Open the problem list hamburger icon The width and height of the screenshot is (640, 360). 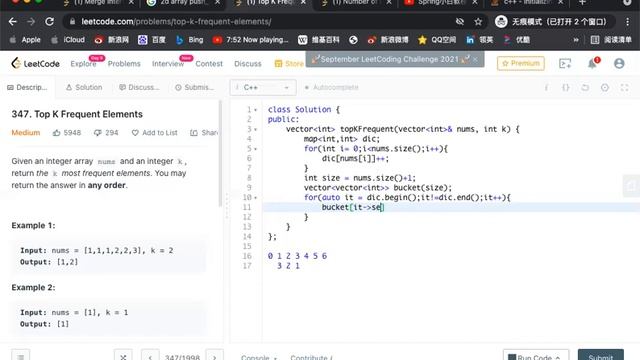pyautogui.click(x=20, y=357)
